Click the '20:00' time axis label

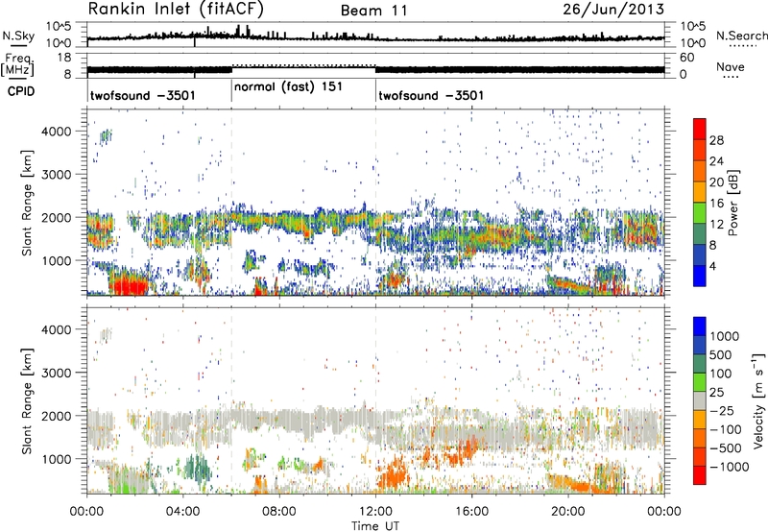568,512
